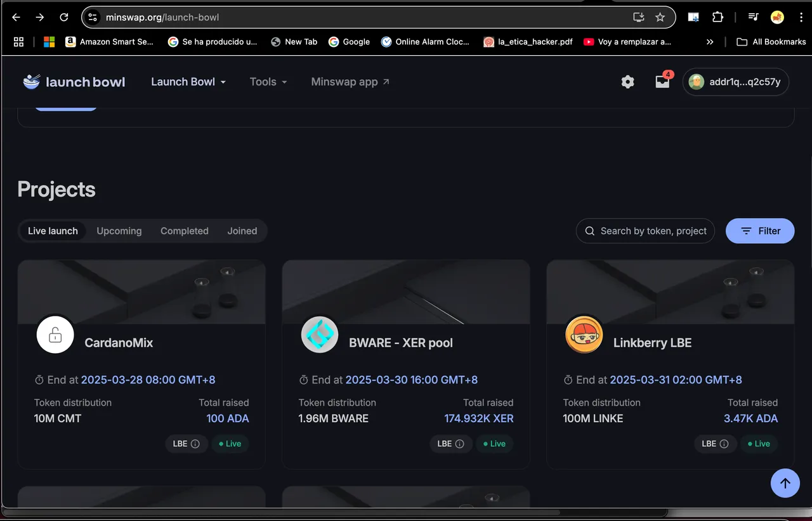Open settings with the gear icon

(627, 82)
